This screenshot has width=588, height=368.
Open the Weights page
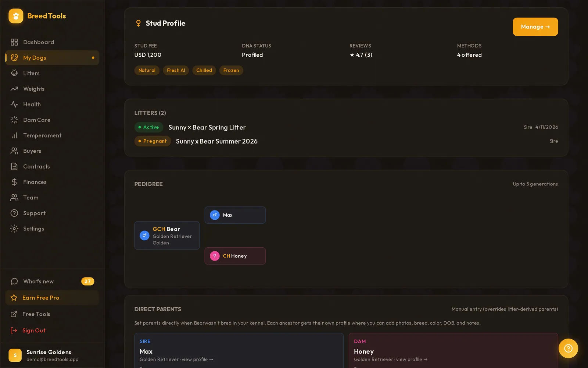coord(52,89)
